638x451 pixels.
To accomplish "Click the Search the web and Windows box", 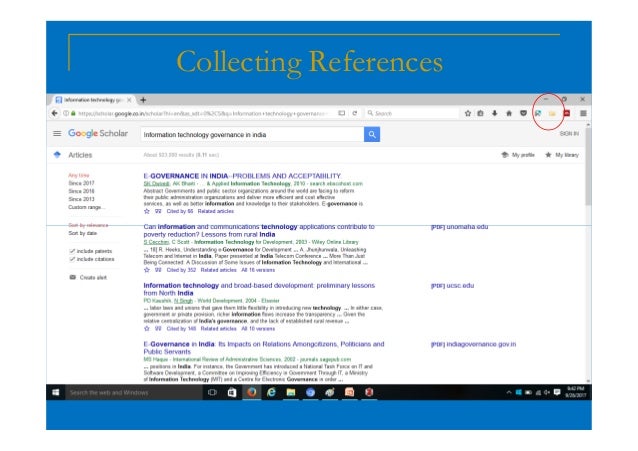I will pyautogui.click(x=133, y=392).
